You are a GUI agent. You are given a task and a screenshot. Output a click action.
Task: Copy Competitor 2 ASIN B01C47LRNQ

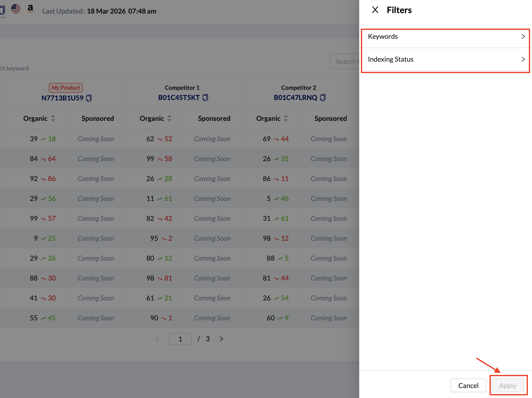click(x=323, y=98)
